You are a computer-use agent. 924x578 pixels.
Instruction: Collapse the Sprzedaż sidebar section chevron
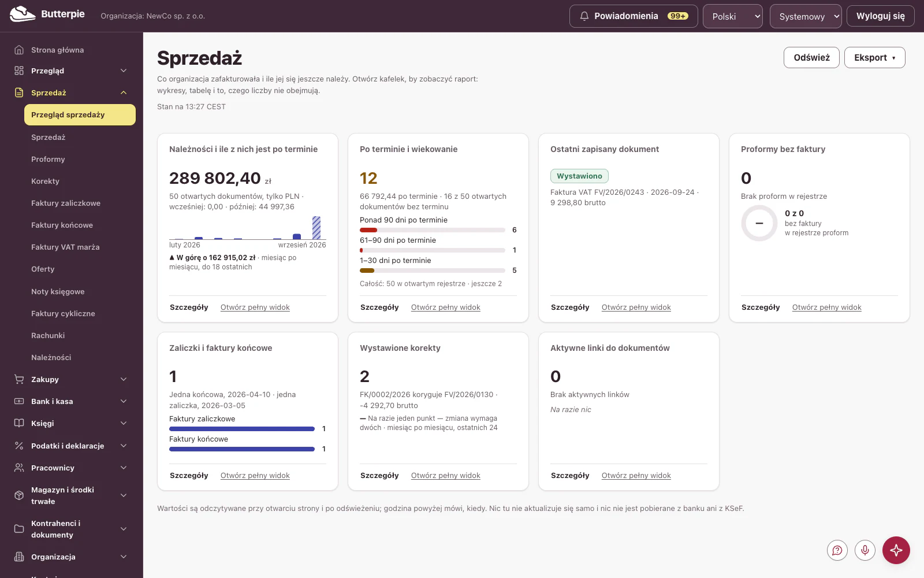point(124,92)
